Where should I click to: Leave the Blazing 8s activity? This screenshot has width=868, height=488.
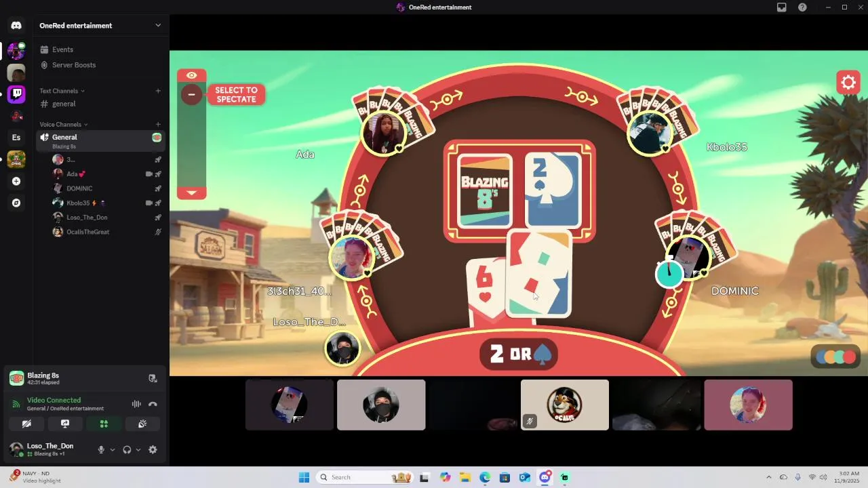point(153,378)
